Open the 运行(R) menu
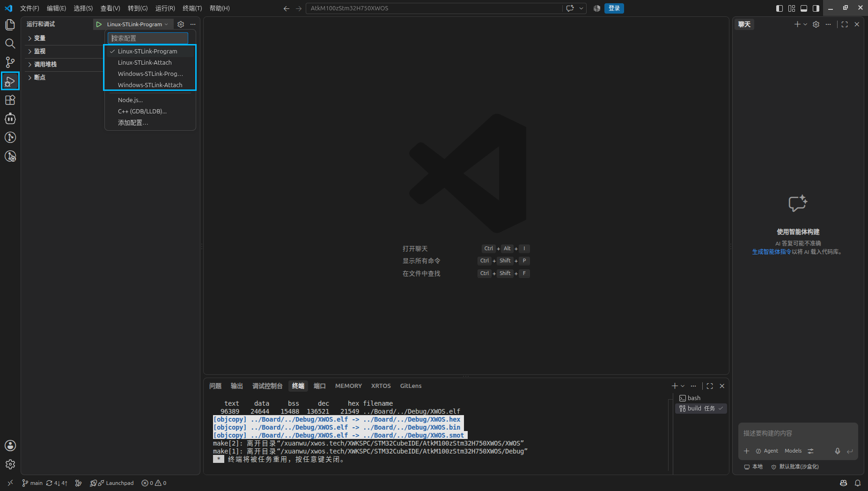868x491 pixels. (x=165, y=8)
